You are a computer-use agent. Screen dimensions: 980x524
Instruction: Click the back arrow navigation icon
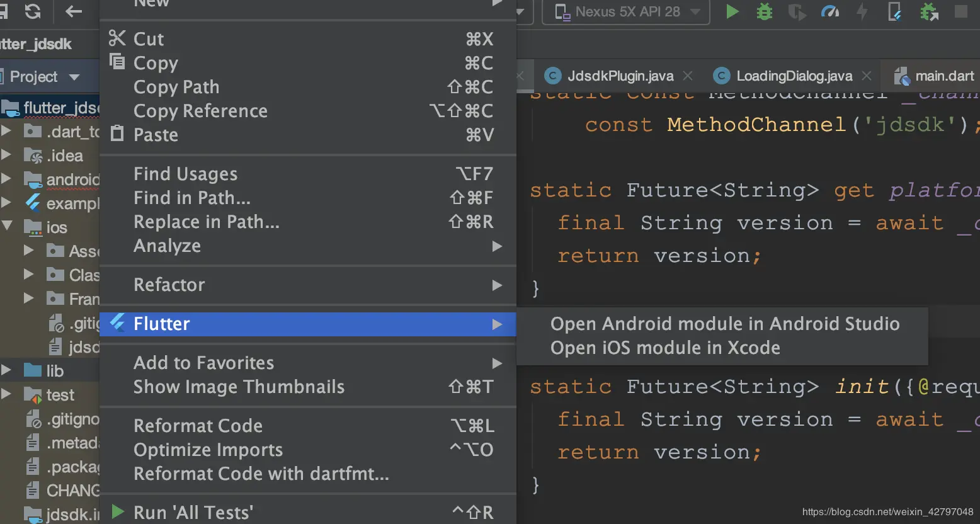point(74,11)
